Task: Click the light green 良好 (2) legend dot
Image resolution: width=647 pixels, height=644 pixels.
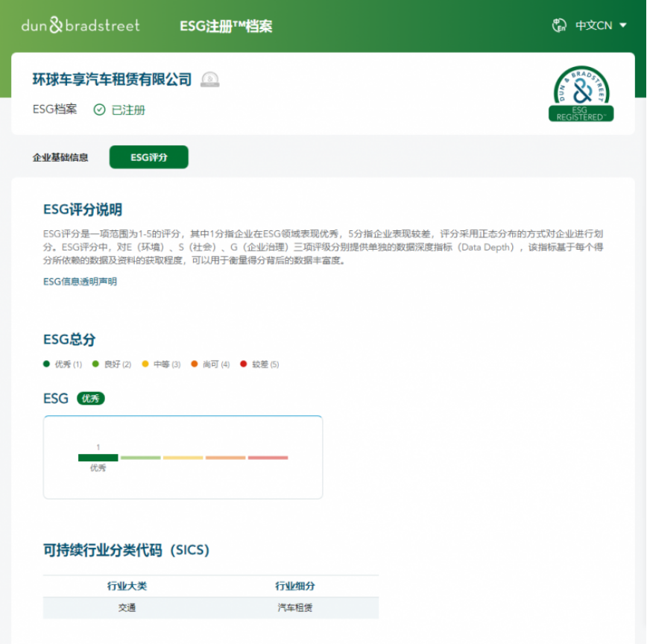Action: pos(95,364)
